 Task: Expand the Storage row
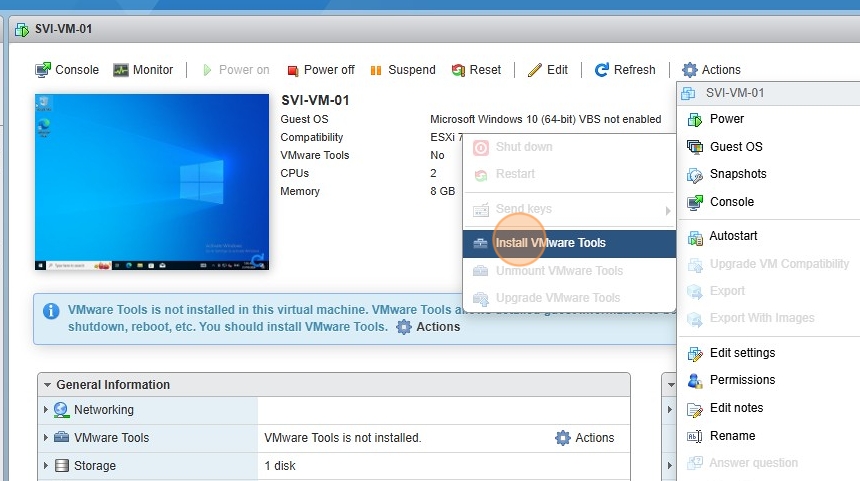(46, 465)
